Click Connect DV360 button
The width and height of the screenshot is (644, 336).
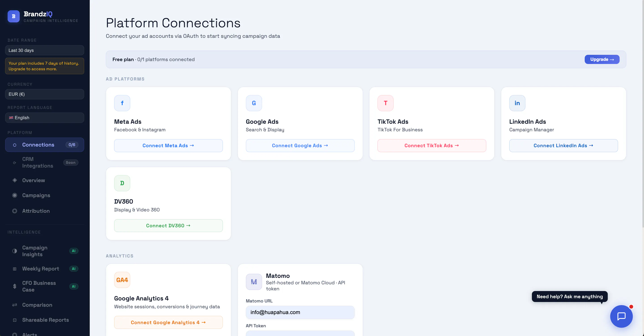coord(168,225)
